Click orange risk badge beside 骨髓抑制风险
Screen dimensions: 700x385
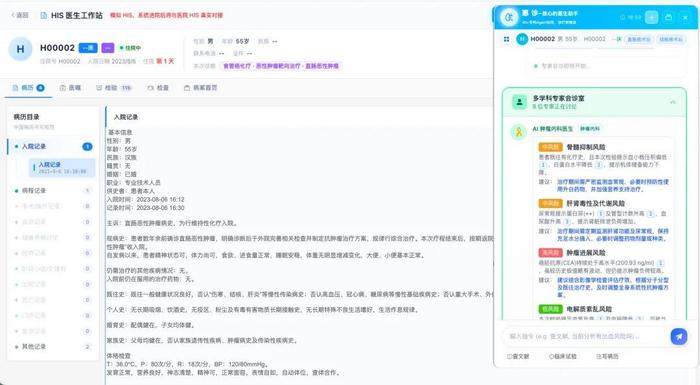pyautogui.click(x=550, y=147)
